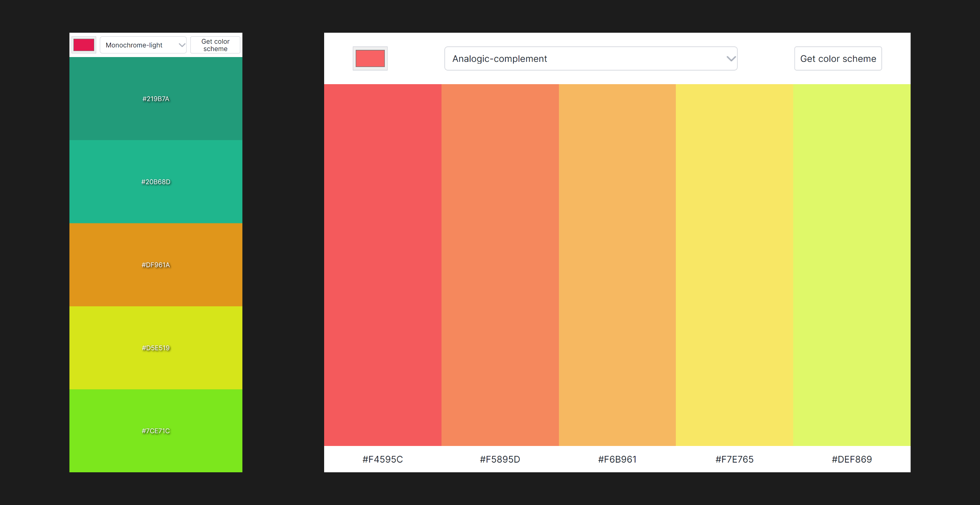
Task: Click the large Get color scheme button
Action: [837, 59]
